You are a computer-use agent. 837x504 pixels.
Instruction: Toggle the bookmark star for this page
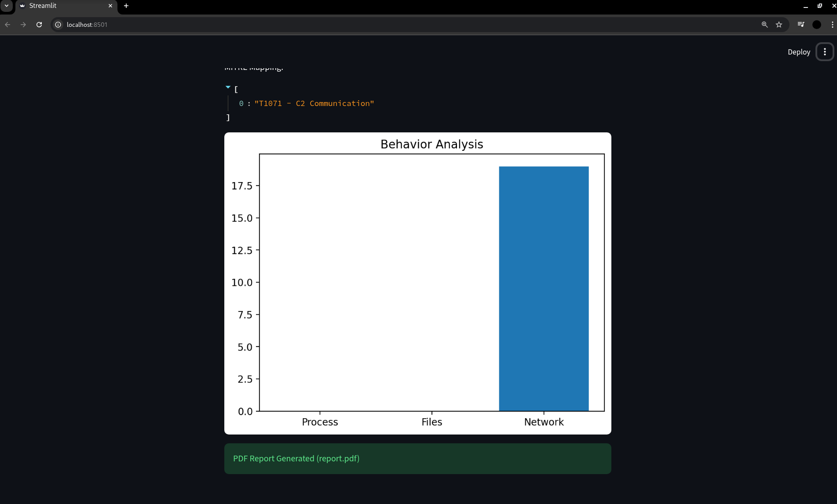(x=779, y=25)
